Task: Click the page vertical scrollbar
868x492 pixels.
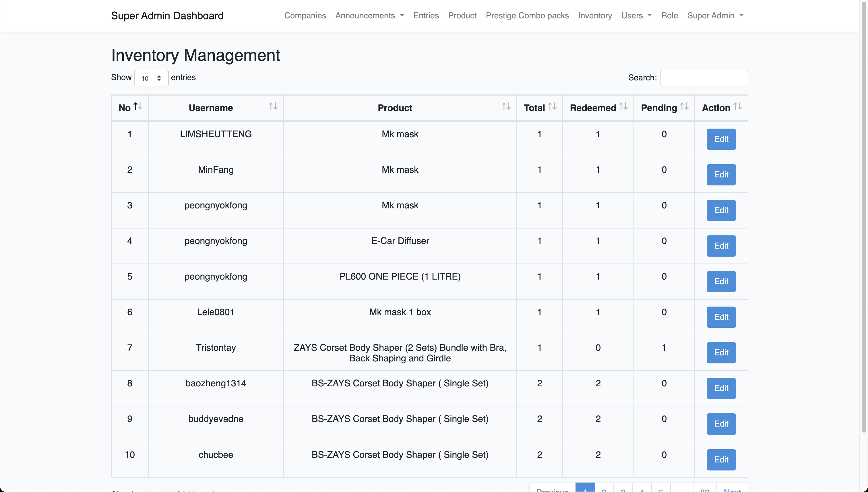Action: 864,216
